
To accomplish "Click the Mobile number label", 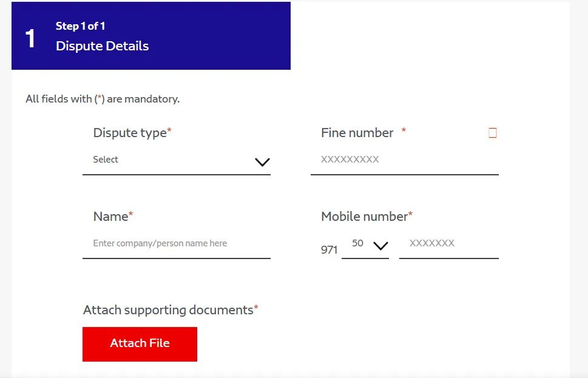I will point(366,217).
